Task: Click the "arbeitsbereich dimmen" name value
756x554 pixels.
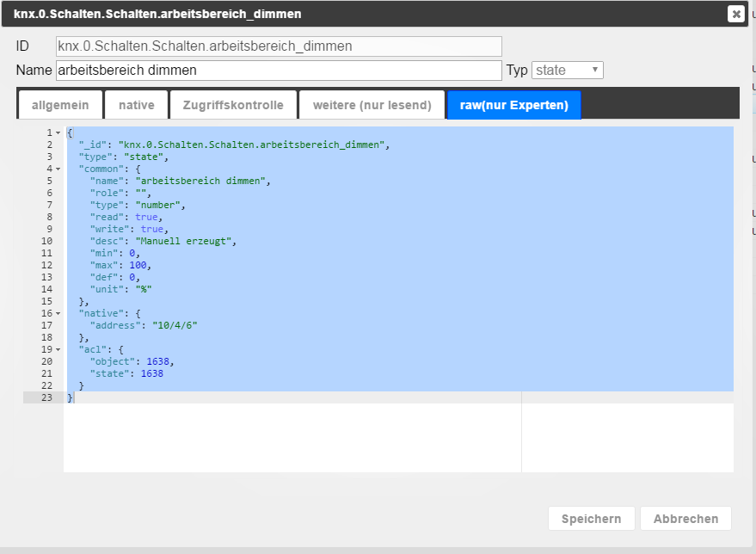Action: click(x=200, y=181)
